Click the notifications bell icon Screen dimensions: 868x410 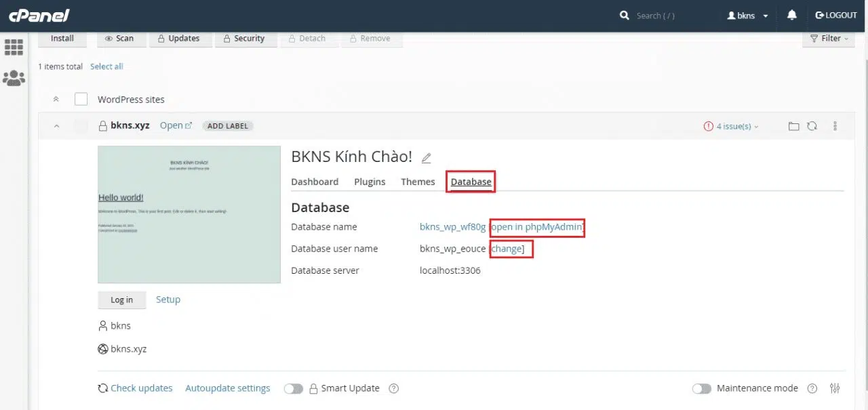tap(791, 15)
